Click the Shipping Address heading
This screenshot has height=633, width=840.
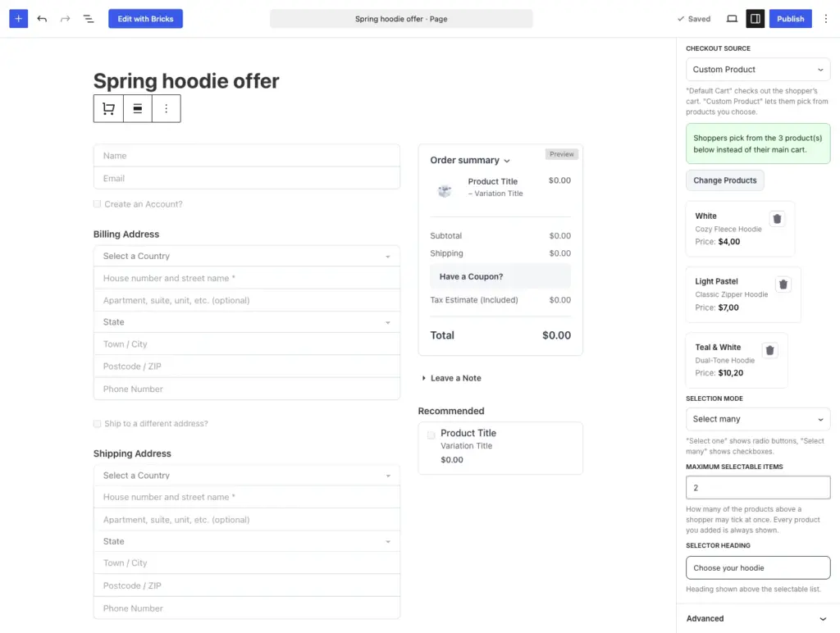(132, 453)
